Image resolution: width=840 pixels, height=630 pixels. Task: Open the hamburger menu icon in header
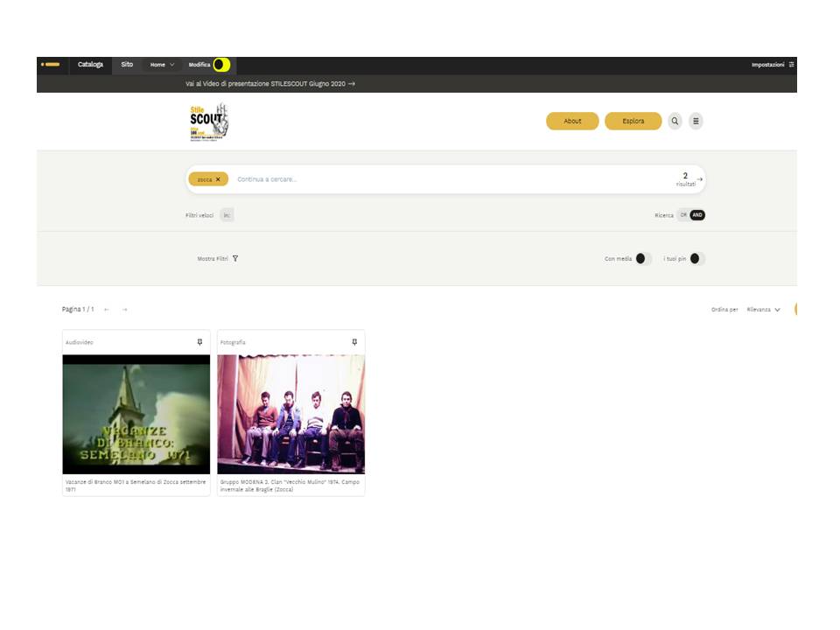(x=696, y=121)
